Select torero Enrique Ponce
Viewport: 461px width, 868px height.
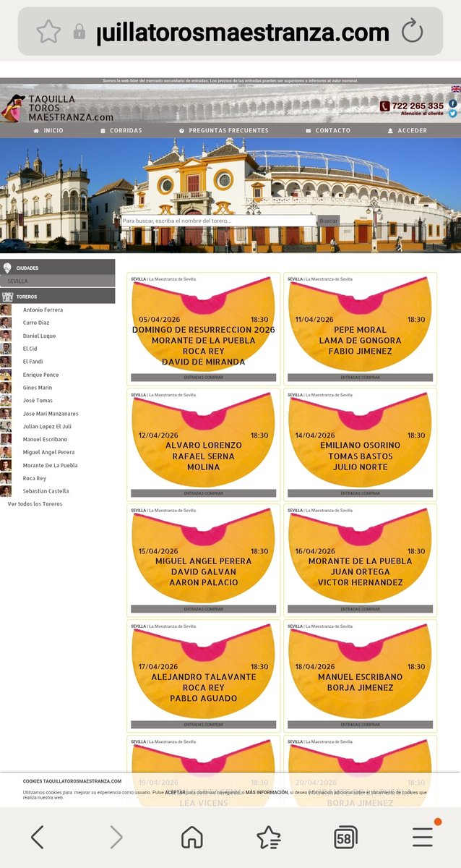coord(40,375)
